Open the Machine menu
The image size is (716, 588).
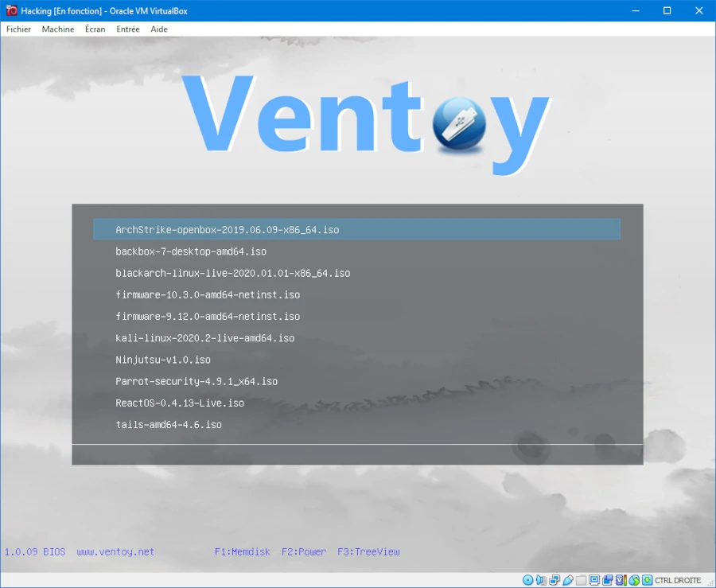[x=58, y=29]
